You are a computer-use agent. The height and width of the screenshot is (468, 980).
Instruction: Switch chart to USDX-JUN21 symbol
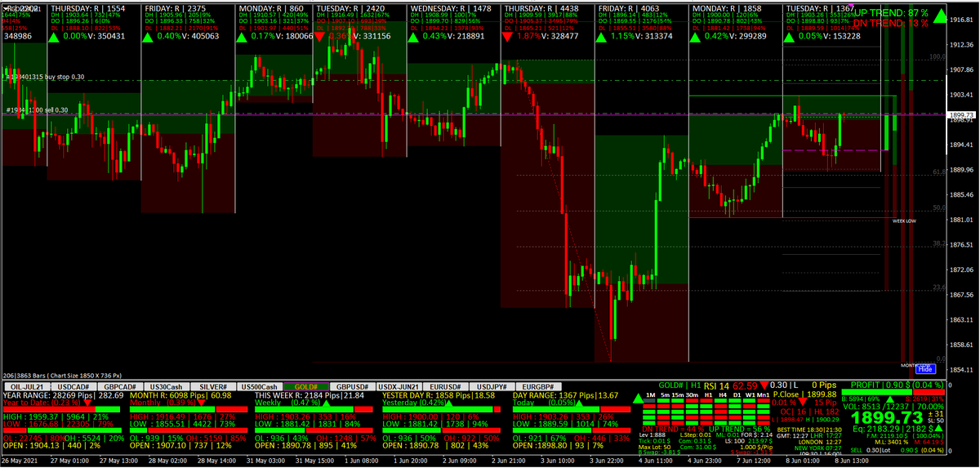tap(401, 386)
